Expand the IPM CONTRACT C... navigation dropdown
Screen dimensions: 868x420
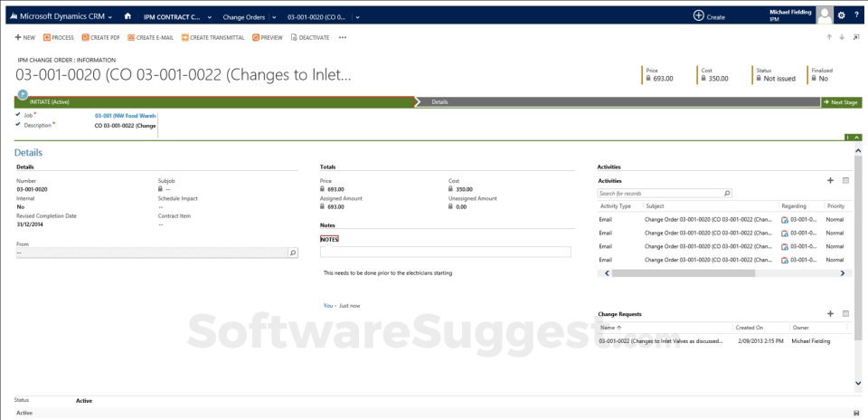click(x=210, y=16)
